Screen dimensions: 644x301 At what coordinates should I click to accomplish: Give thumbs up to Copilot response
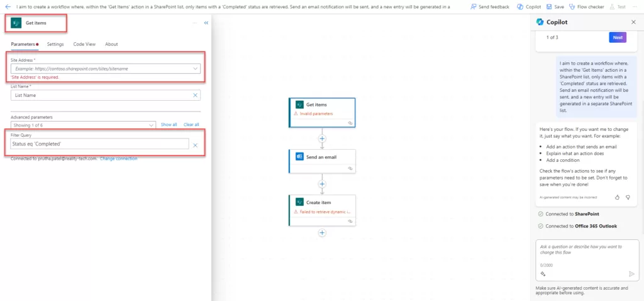coord(617,197)
